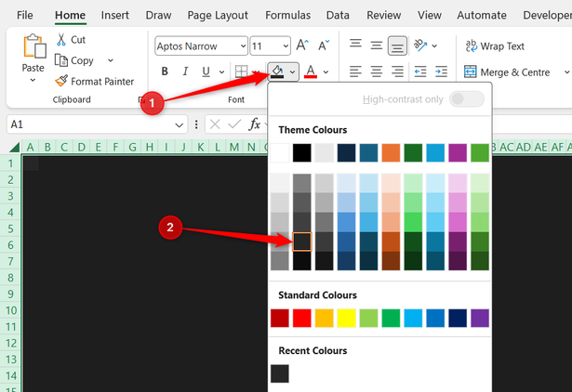Switch to the Review tab
Viewport: 572px width, 392px height.
pos(384,15)
